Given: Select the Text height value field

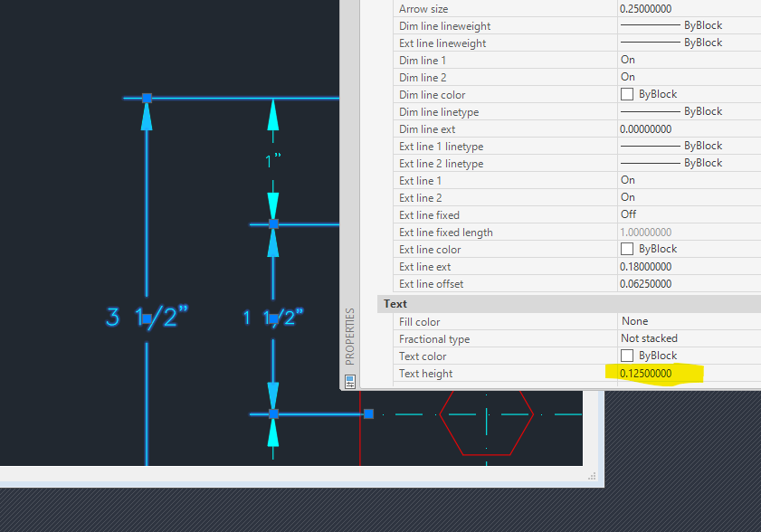Looking at the screenshot, I should pyautogui.click(x=689, y=374).
